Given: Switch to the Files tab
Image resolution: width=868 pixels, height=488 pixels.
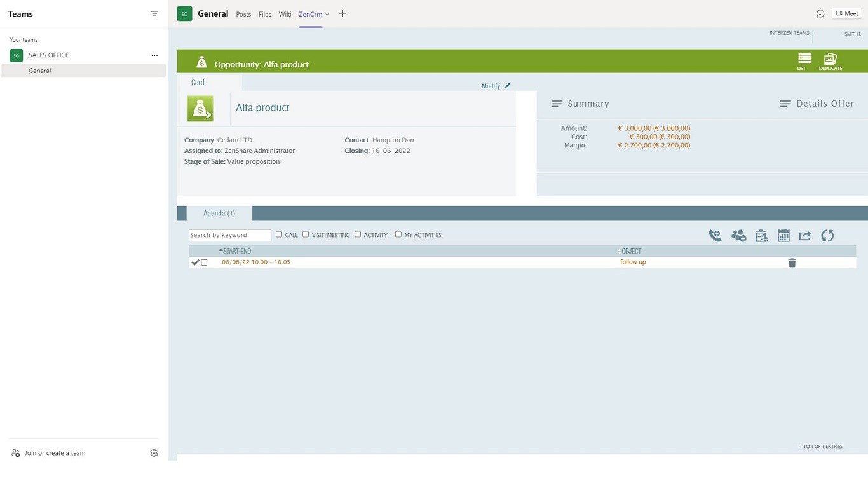Looking at the screenshot, I should [x=265, y=14].
